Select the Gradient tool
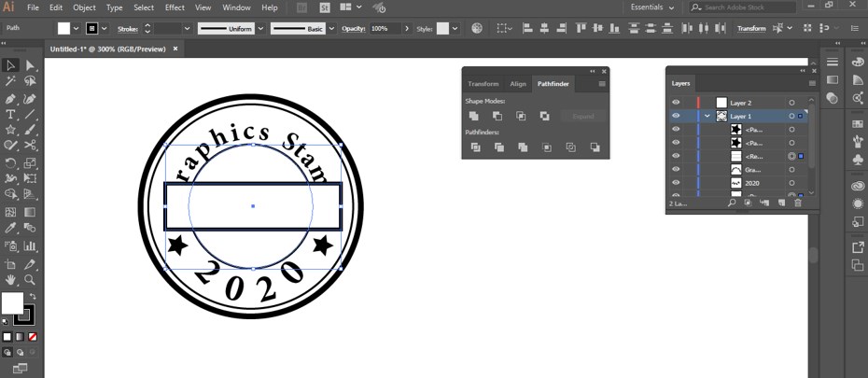Image resolution: width=868 pixels, height=378 pixels. coord(30,212)
